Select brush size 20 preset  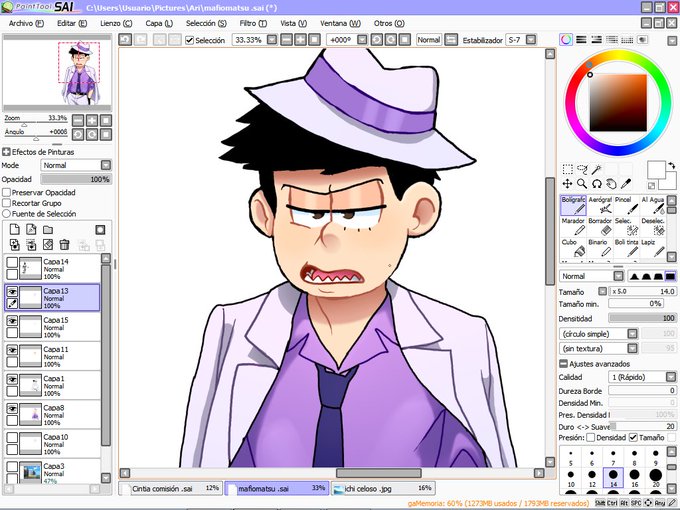point(656,478)
